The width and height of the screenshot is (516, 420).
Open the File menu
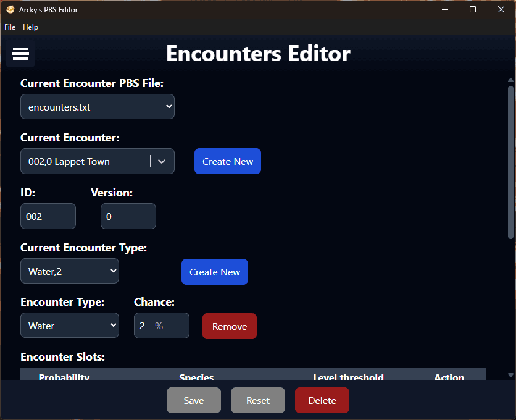(x=10, y=27)
